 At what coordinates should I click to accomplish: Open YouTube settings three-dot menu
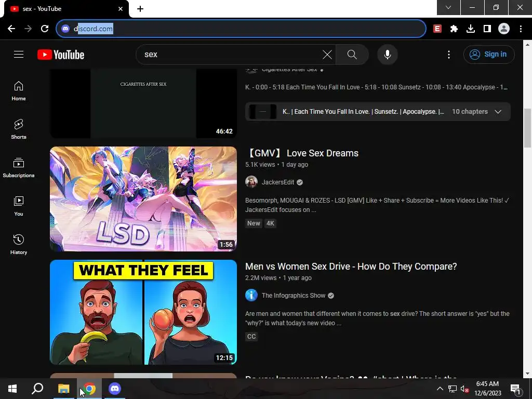pos(448,54)
